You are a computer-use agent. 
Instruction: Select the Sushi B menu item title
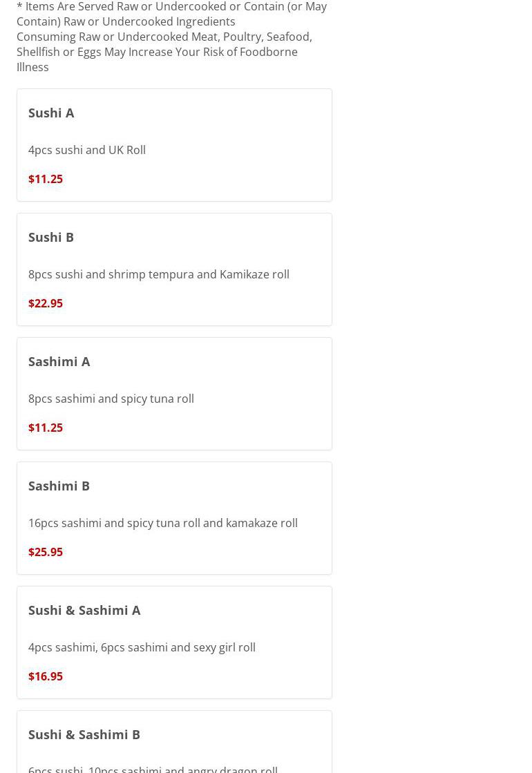[x=51, y=237]
